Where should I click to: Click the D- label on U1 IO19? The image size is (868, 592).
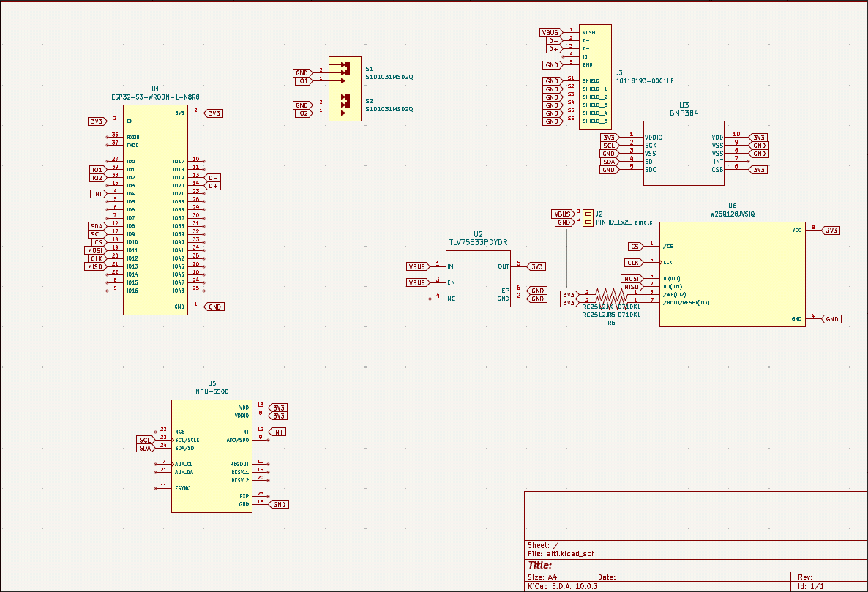(x=213, y=178)
